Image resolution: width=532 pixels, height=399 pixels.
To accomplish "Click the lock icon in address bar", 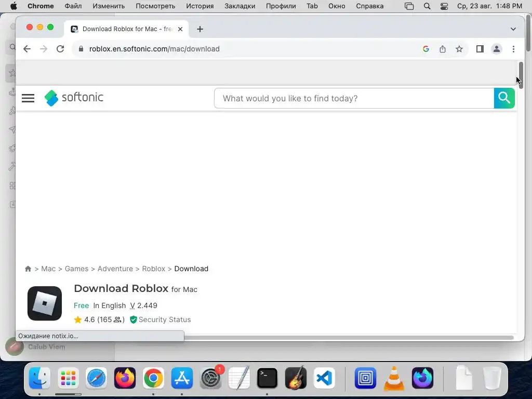I will pyautogui.click(x=81, y=49).
